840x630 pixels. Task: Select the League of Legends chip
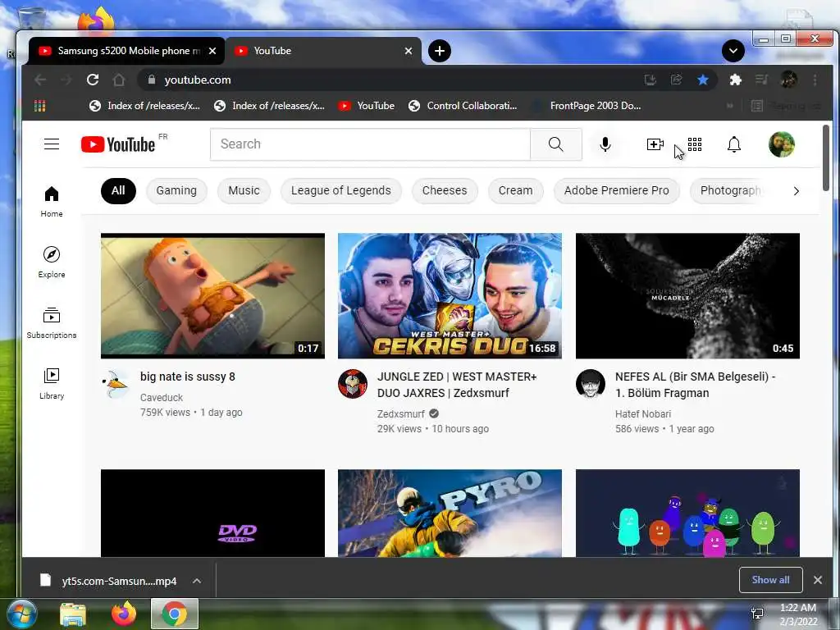340,190
